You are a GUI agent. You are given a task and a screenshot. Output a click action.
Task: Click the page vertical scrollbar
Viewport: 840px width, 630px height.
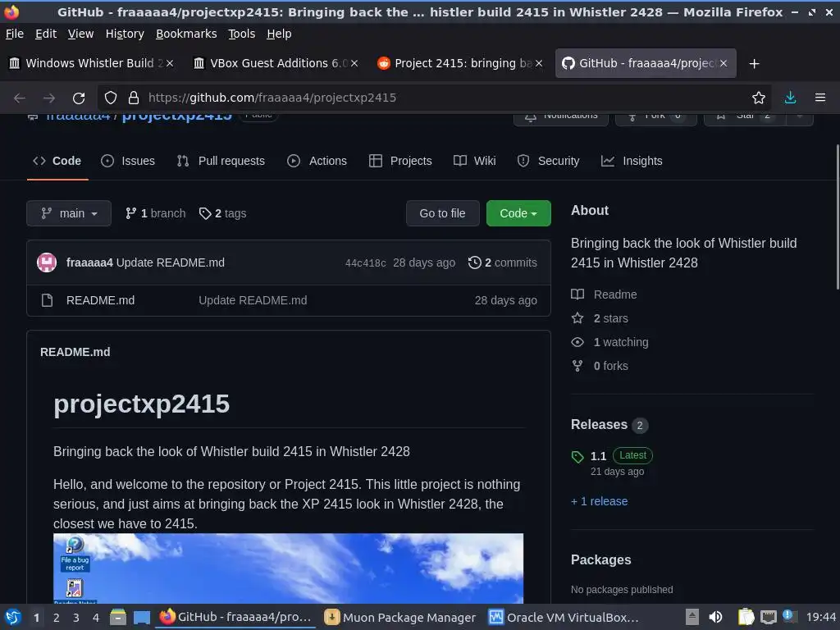[838, 217]
